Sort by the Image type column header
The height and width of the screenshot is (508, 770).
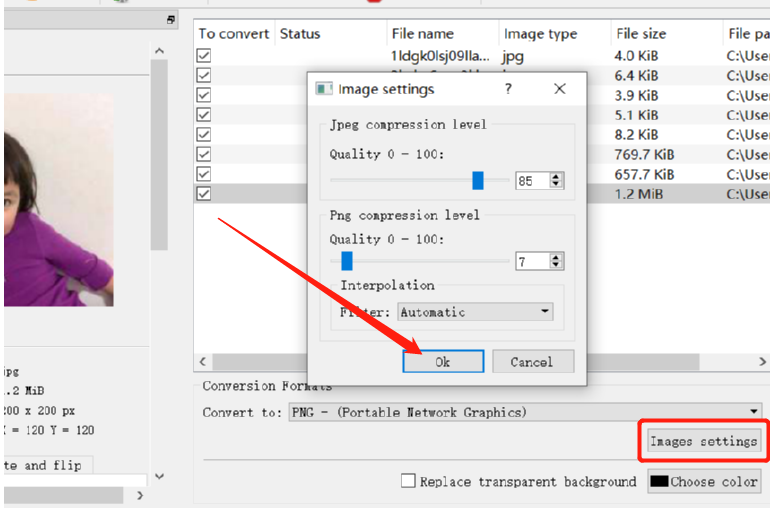pyautogui.click(x=555, y=33)
